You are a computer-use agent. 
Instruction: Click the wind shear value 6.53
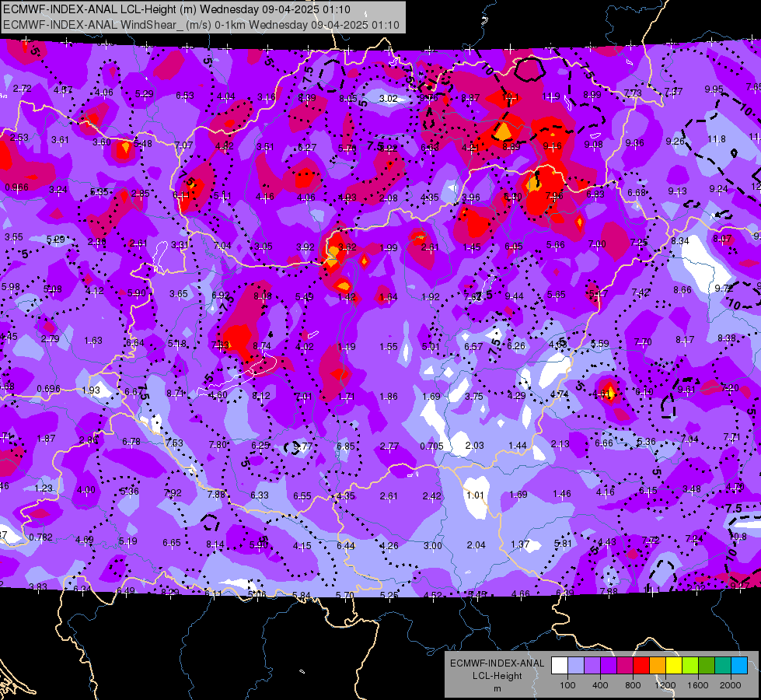click(x=185, y=96)
